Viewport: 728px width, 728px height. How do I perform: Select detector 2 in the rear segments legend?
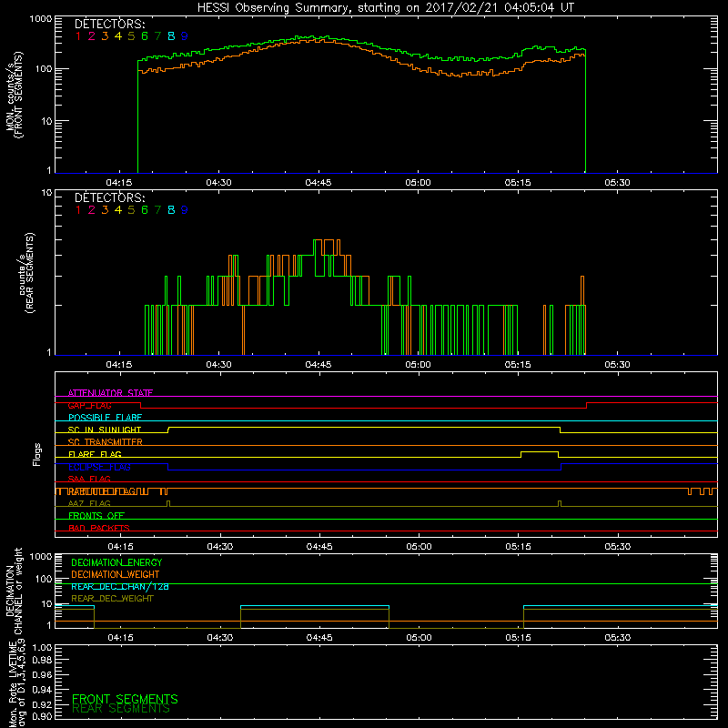pyautogui.click(x=92, y=210)
